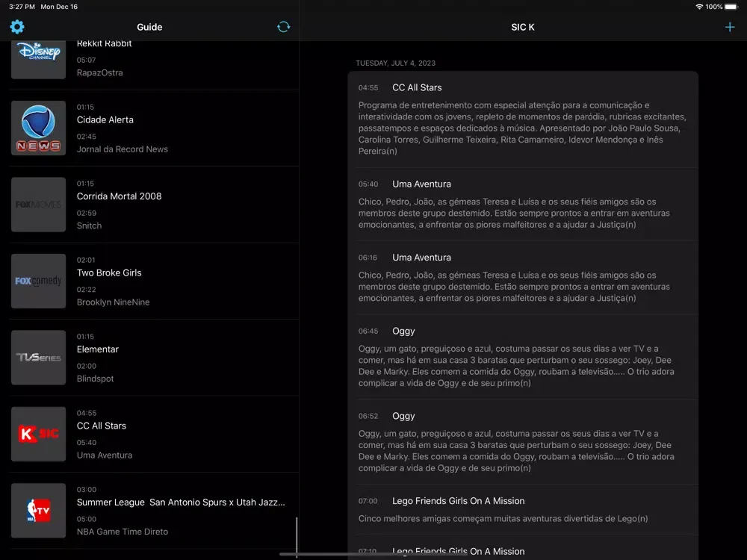Tap the iPad home indicator bar
The width and height of the screenshot is (747, 560).
tap(373, 554)
